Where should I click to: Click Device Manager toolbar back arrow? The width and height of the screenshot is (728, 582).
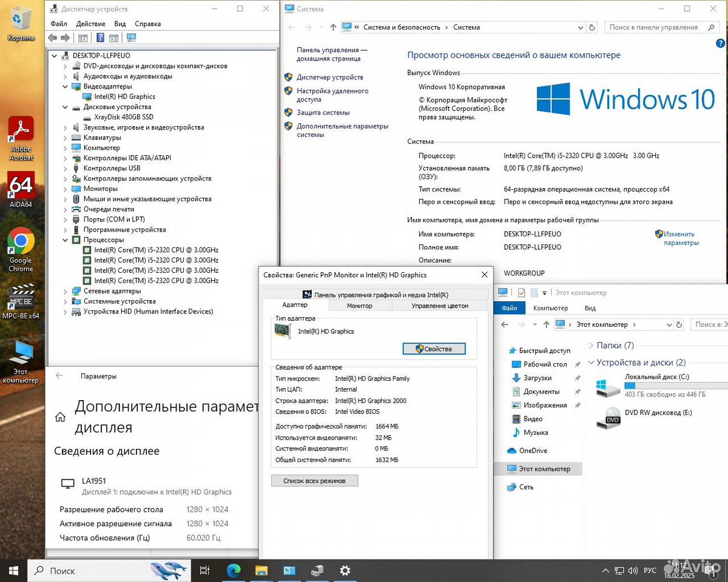pyautogui.click(x=53, y=38)
